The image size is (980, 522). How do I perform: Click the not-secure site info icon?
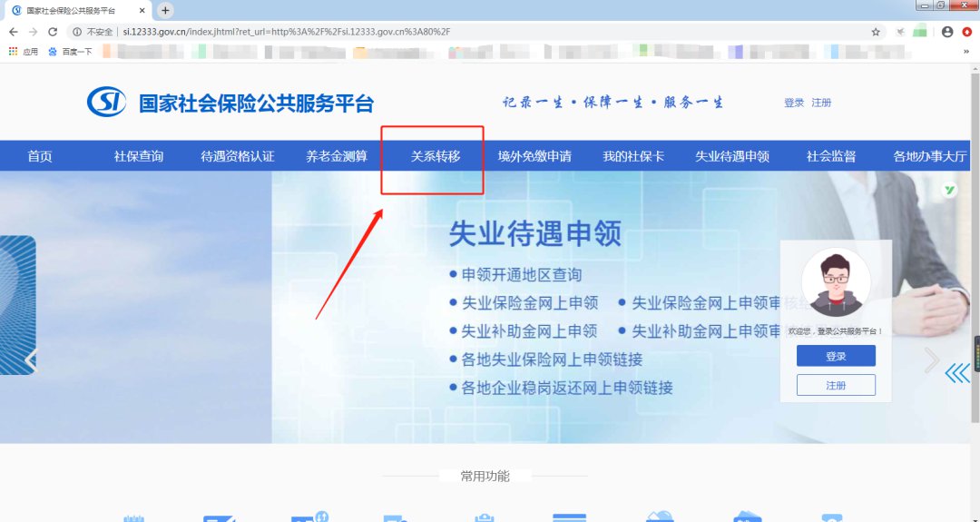pos(77,32)
